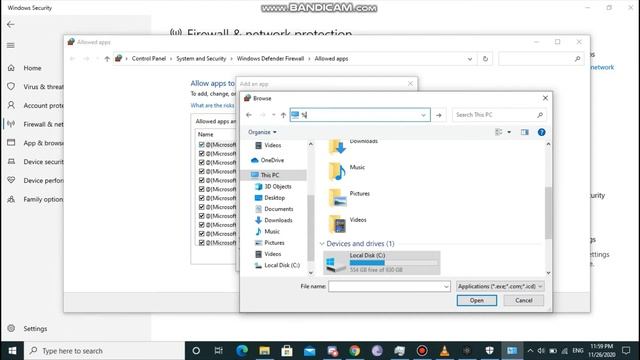The width and height of the screenshot is (640, 360).
Task: Open Windows Security Settings gear
Action: click(x=11, y=328)
